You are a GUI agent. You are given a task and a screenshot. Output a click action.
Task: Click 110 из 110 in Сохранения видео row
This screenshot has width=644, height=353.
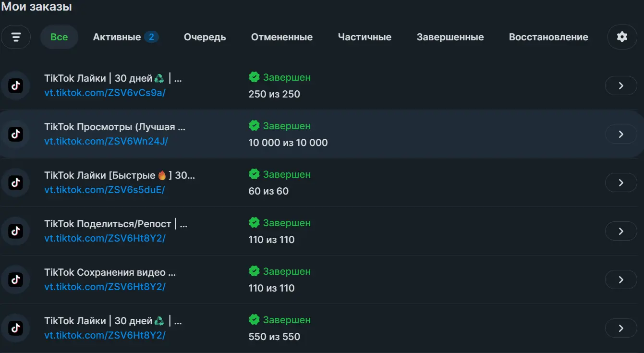271,288
